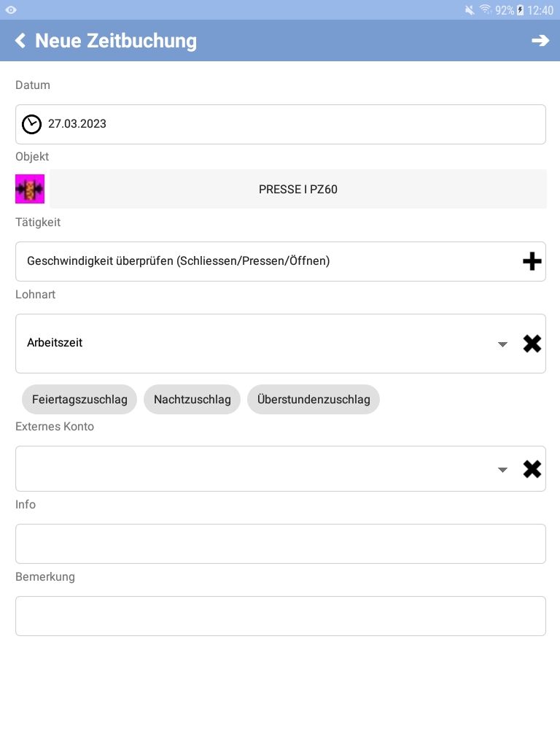
Task: Click the clock icon in Datum field
Action: (x=32, y=124)
